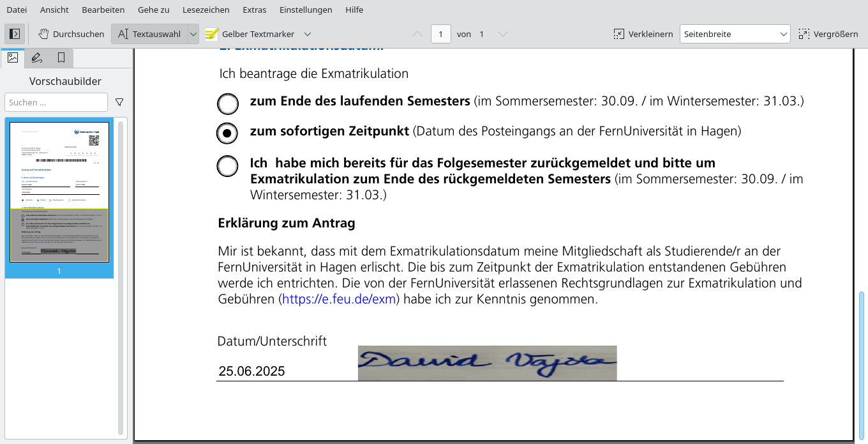Follow the https://e.feu.de/exm link
Screen dimensions: 868x444
point(338,298)
